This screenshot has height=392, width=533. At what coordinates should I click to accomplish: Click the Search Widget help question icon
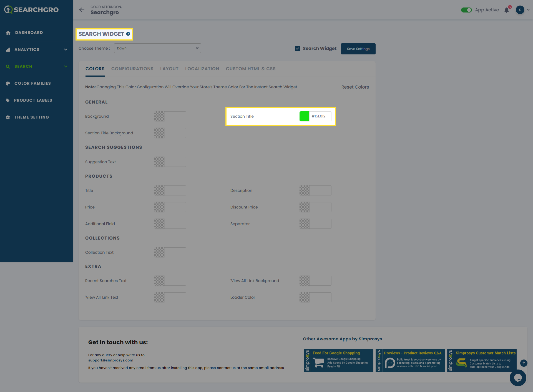point(128,34)
